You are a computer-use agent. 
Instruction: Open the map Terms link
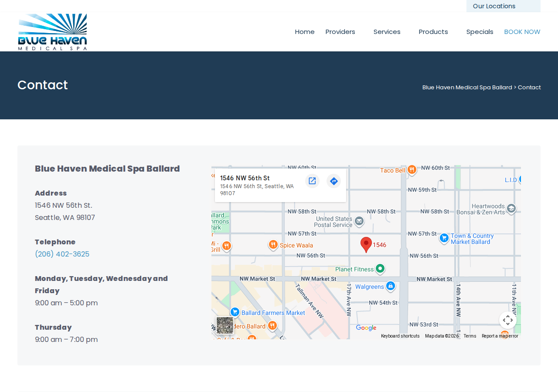click(470, 336)
